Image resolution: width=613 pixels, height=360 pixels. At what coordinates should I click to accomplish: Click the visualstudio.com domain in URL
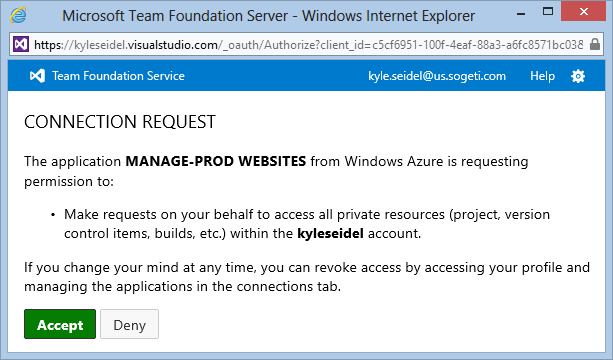click(173, 45)
